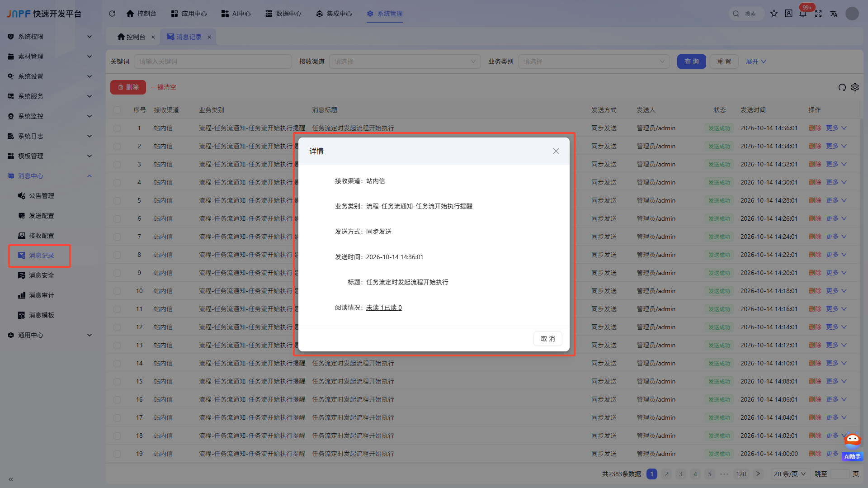The width and height of the screenshot is (868, 488).
Task: Open the profile card icon in top bar
Action: pyautogui.click(x=788, y=14)
